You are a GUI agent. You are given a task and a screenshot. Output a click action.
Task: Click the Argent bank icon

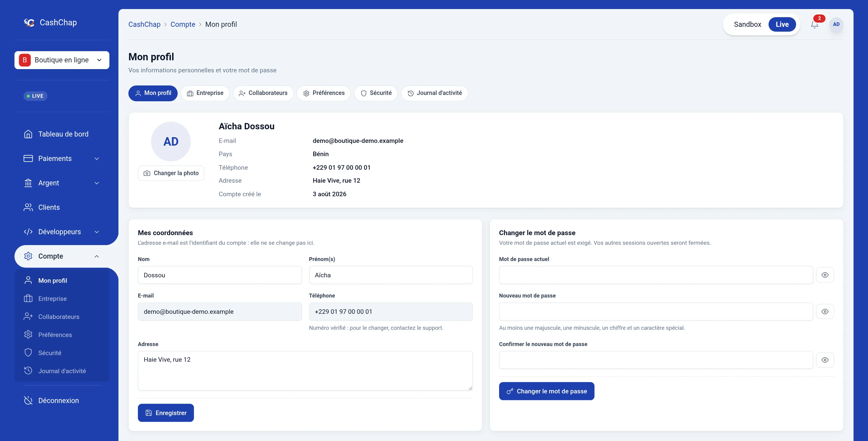click(28, 183)
